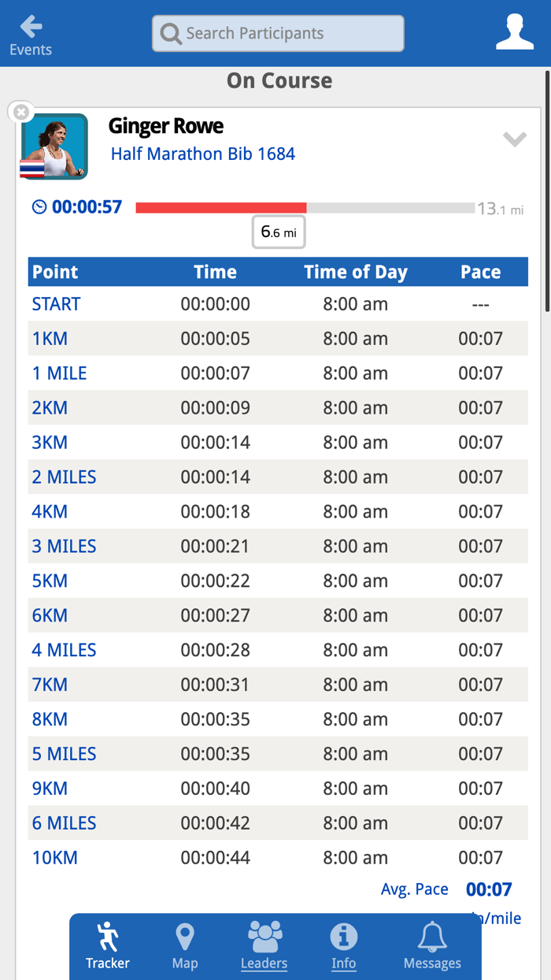Open the Half Marathon Bib 1684 link

(203, 154)
